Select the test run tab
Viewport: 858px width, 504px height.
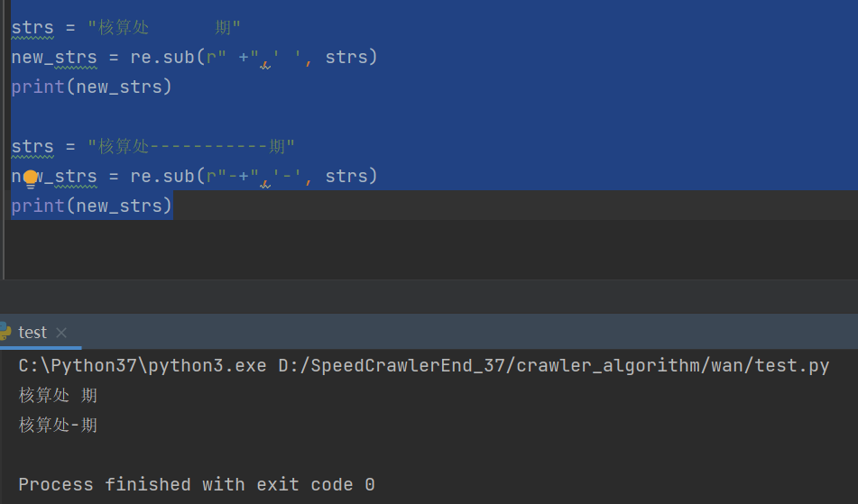32,333
